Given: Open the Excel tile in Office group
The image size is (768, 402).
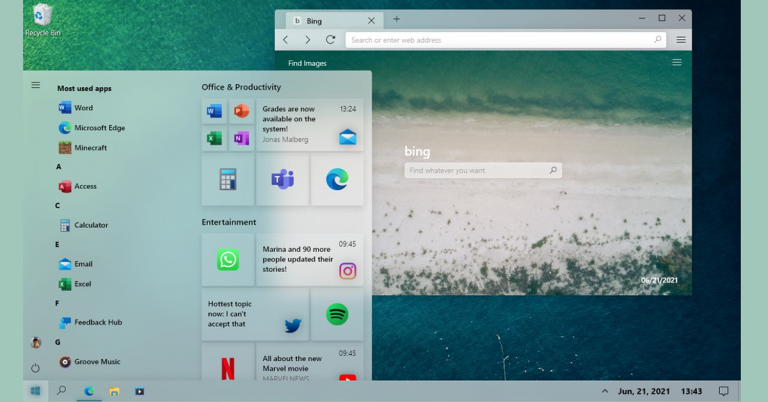Looking at the screenshot, I should 214,139.
